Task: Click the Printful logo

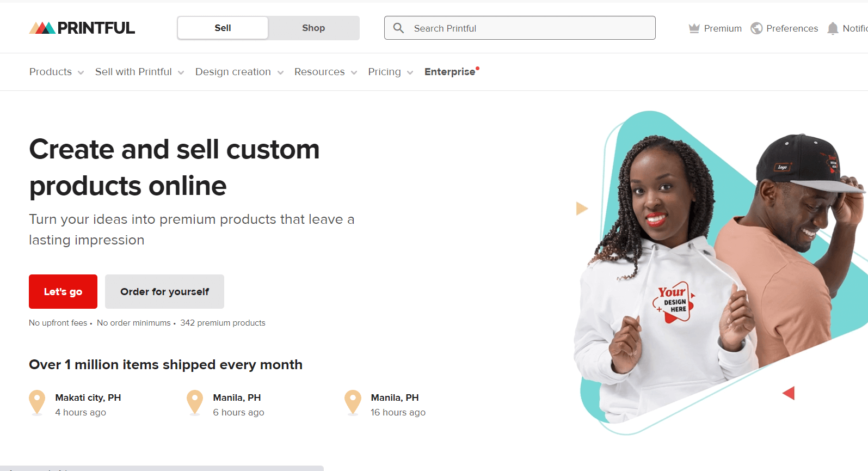Action: coord(82,28)
